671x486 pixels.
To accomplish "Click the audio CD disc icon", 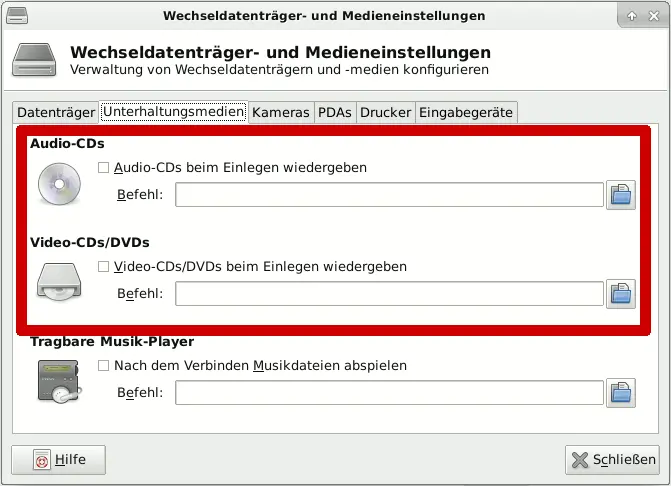I will click(58, 184).
